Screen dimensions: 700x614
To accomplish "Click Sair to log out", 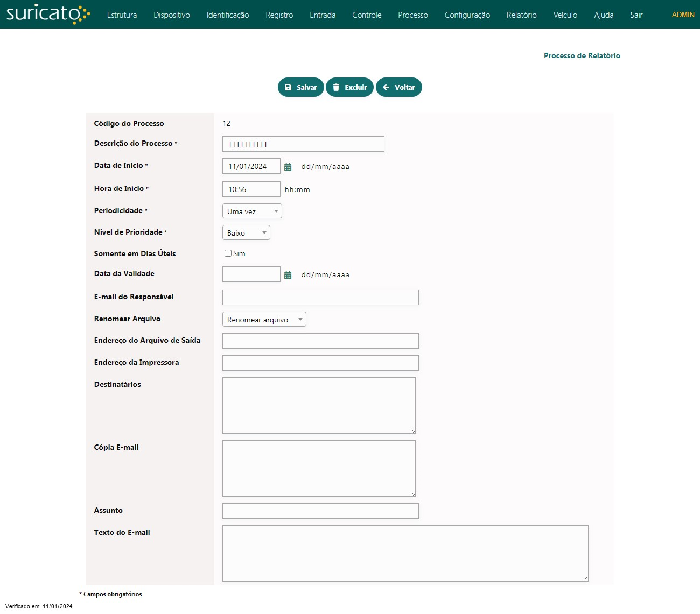I will click(x=636, y=15).
